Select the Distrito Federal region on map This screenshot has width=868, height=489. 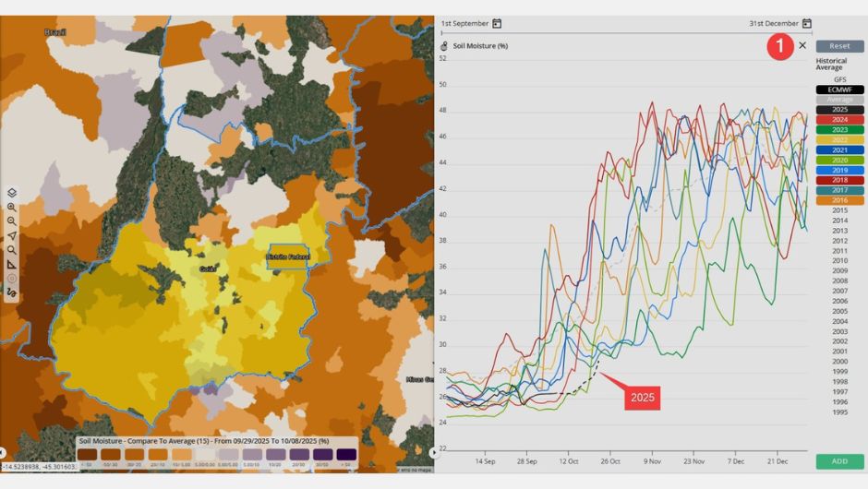tap(287, 256)
